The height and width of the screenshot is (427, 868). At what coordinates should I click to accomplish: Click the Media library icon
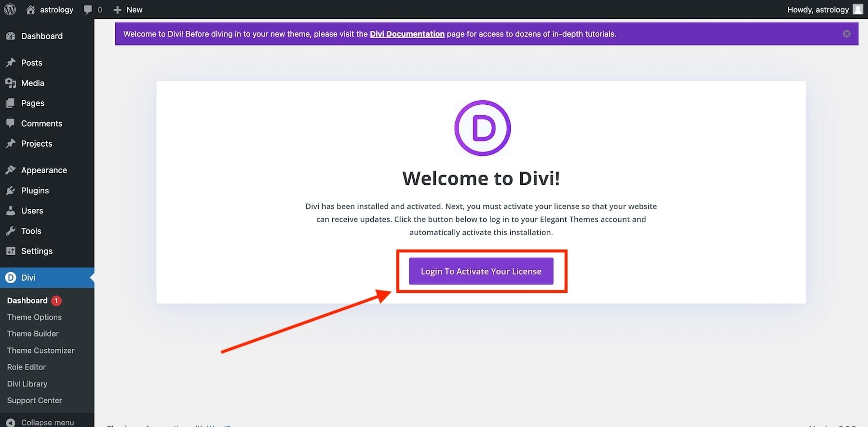point(11,83)
